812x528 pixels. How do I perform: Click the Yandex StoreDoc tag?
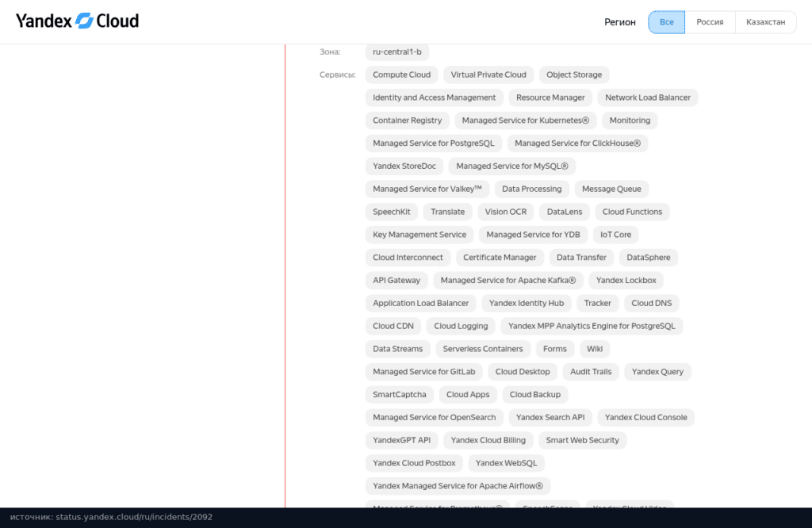(404, 166)
